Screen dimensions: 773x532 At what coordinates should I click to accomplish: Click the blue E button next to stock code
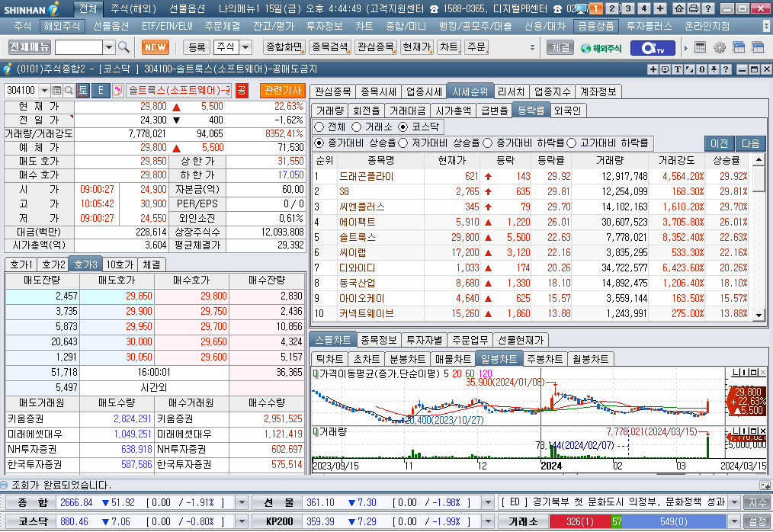click(101, 90)
